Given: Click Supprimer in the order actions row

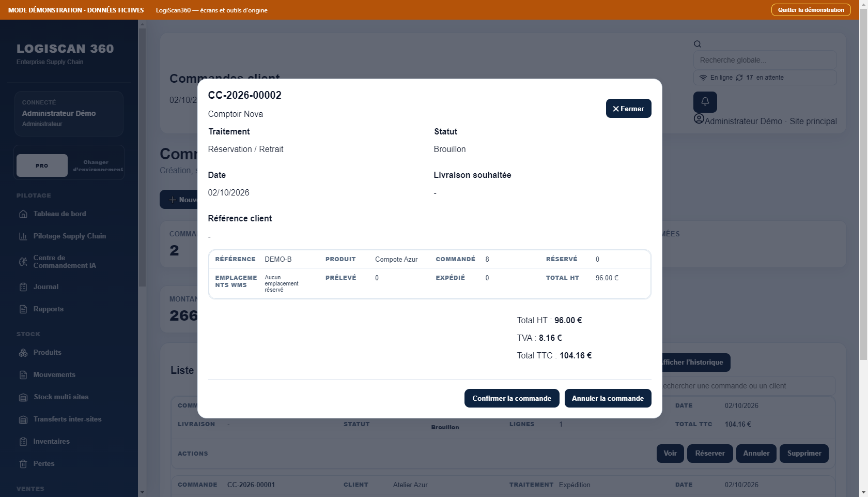Looking at the screenshot, I should click(804, 454).
